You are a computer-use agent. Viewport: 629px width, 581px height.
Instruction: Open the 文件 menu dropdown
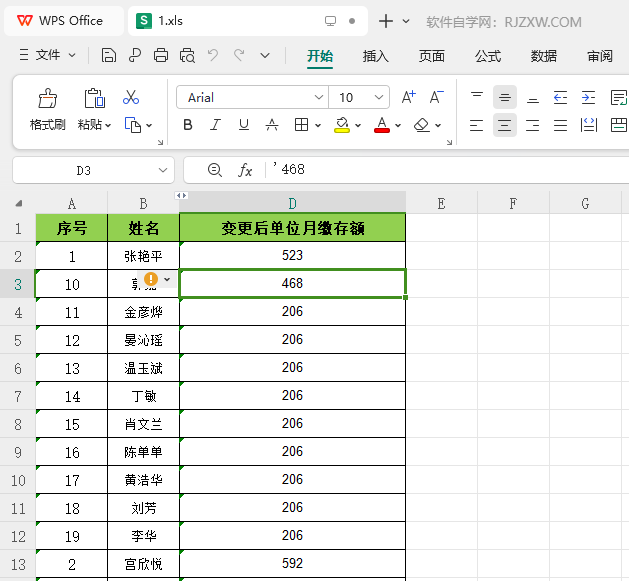(47, 55)
